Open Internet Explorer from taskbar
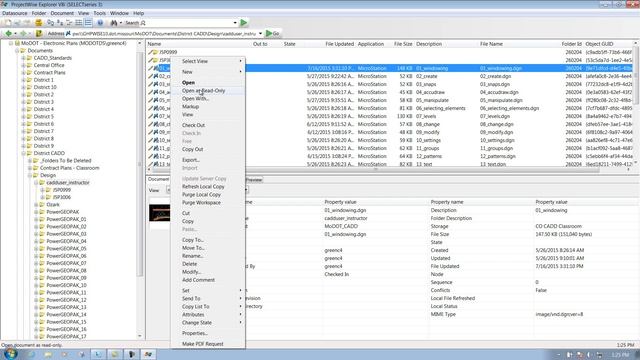The image size is (640, 360). point(31,354)
